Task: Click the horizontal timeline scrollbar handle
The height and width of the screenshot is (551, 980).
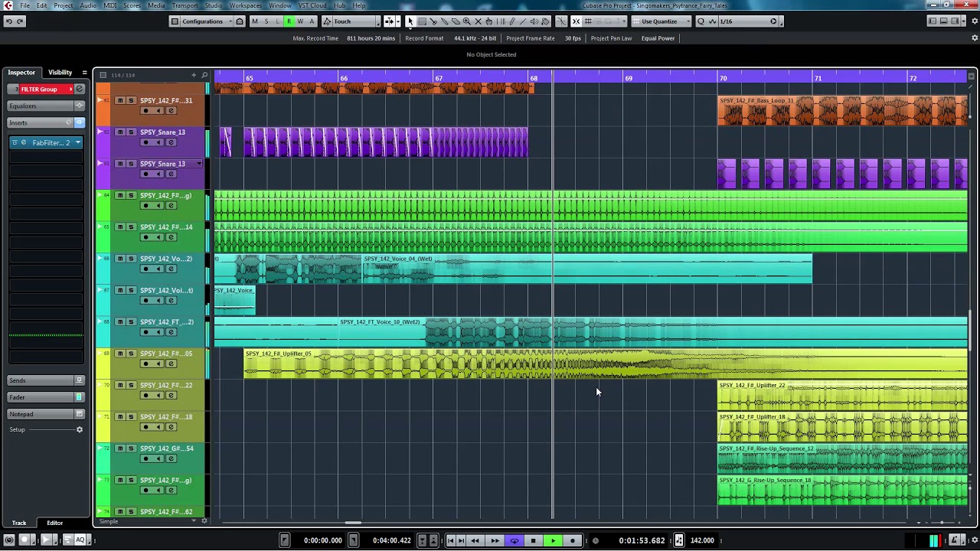Action: click(353, 523)
